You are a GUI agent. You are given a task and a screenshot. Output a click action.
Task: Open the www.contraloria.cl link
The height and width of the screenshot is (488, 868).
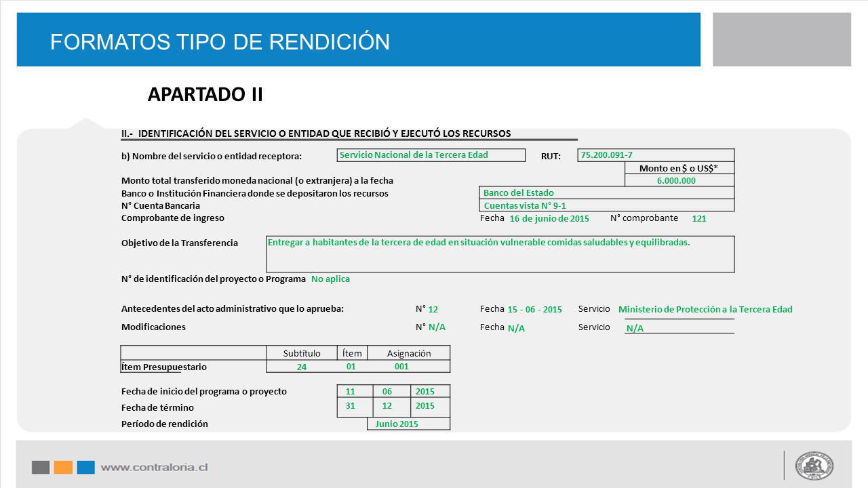(154, 467)
